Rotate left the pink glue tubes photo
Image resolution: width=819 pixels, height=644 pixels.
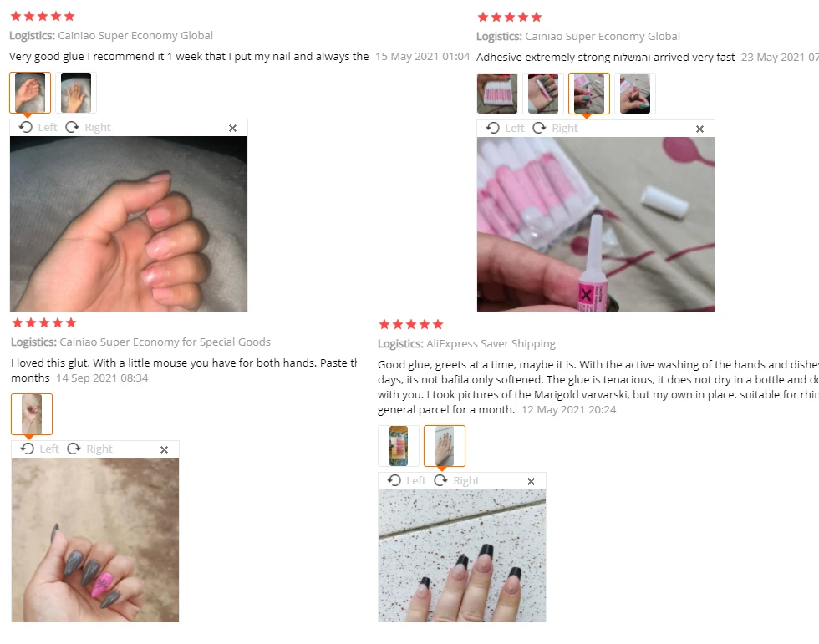point(505,128)
